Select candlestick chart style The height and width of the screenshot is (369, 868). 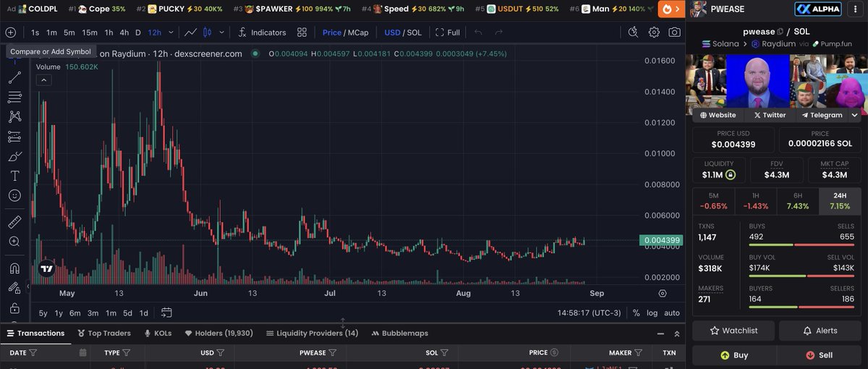208,33
